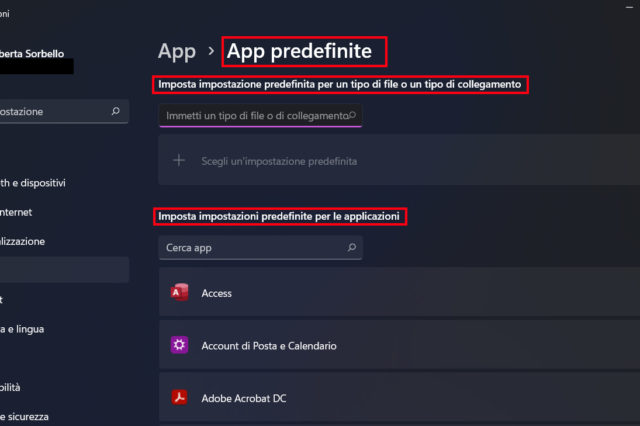Click the Adobe Acrobat DC icon

tap(180, 397)
